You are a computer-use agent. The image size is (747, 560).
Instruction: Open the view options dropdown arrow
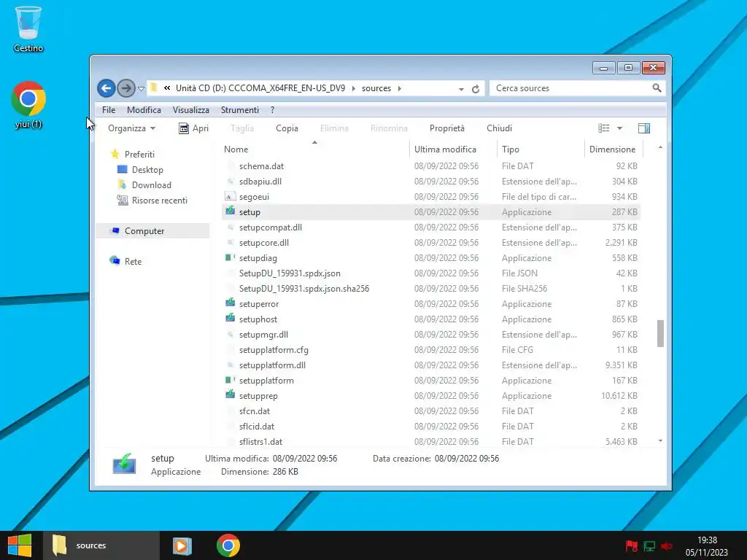click(619, 128)
